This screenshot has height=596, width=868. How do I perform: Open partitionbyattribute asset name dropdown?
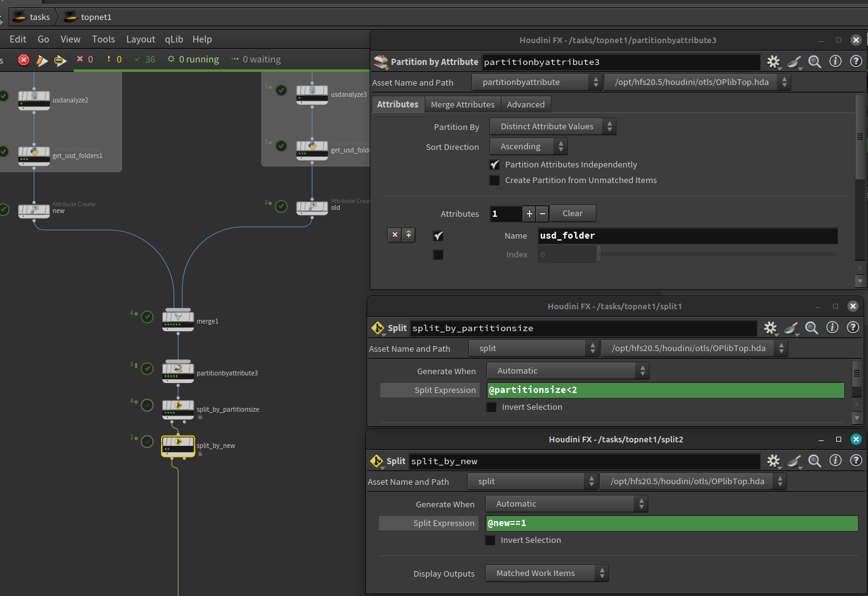pos(536,82)
